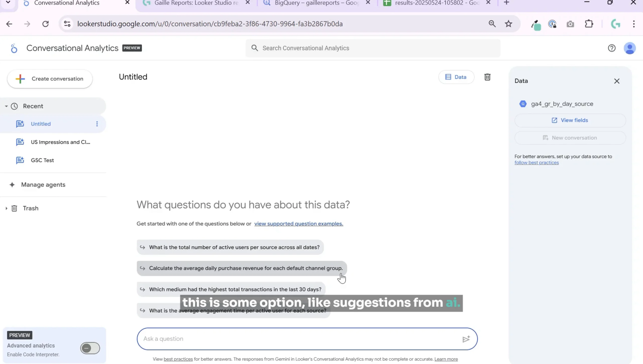This screenshot has height=364, width=643.
Task: Toggle Advanced analytics switch
Action: coord(90,348)
